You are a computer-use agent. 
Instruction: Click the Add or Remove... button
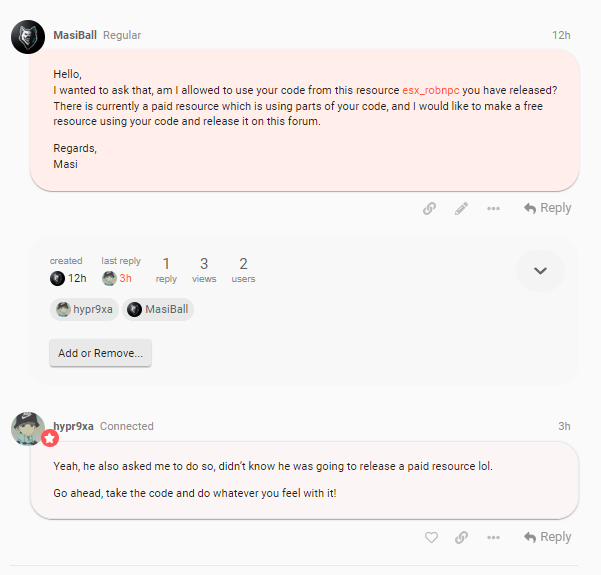tap(100, 353)
